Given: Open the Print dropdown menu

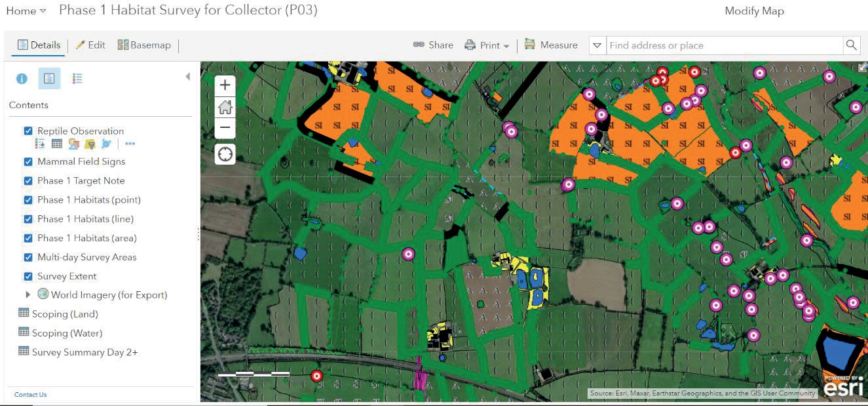Looking at the screenshot, I should pyautogui.click(x=487, y=45).
